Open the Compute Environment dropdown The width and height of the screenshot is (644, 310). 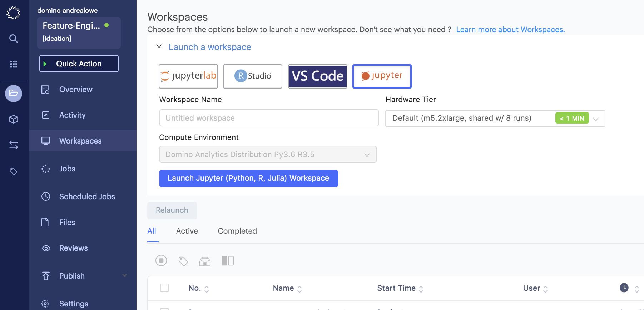[x=268, y=154]
